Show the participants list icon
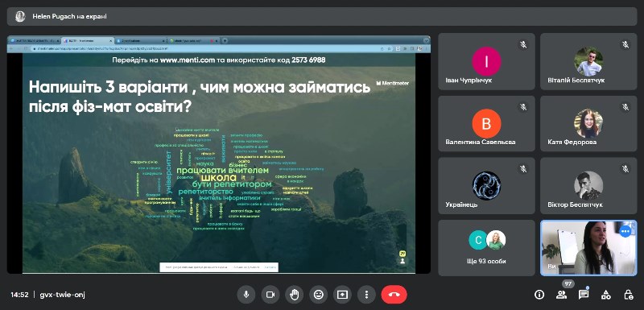644x310 pixels. point(561,295)
